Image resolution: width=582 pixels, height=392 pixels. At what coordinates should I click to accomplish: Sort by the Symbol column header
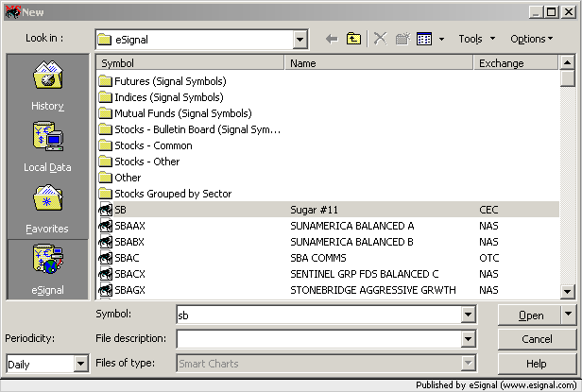[x=190, y=62]
